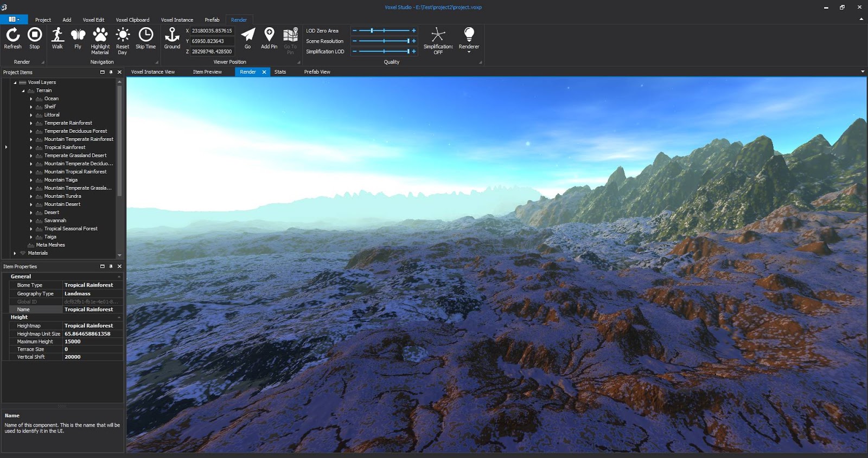
Task: Click the Reset Day sun icon
Action: click(x=123, y=35)
